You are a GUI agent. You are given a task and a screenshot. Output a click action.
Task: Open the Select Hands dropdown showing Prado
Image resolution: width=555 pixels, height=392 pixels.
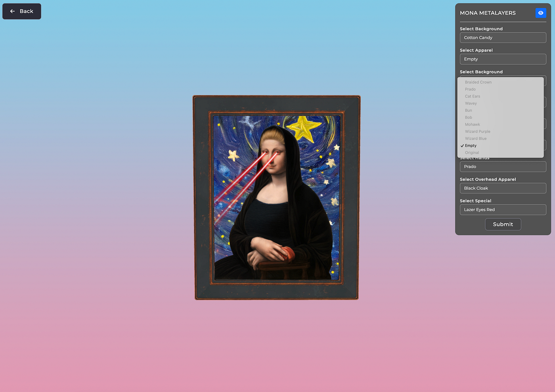point(503,166)
